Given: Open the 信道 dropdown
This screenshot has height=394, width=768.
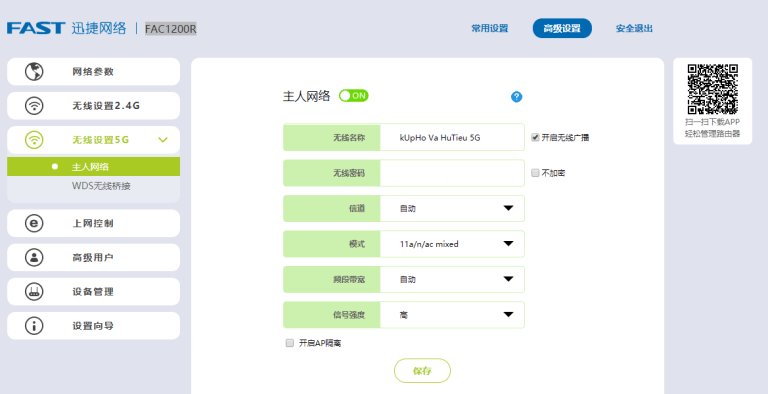Looking at the screenshot, I should pos(452,208).
